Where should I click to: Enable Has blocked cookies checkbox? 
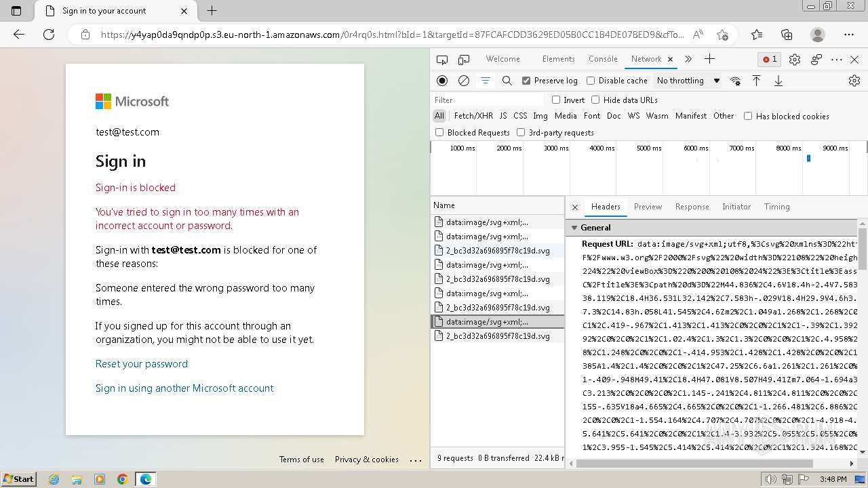[x=748, y=116]
